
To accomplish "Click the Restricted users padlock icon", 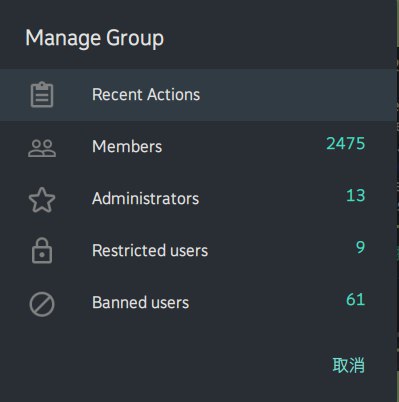I will (x=42, y=251).
